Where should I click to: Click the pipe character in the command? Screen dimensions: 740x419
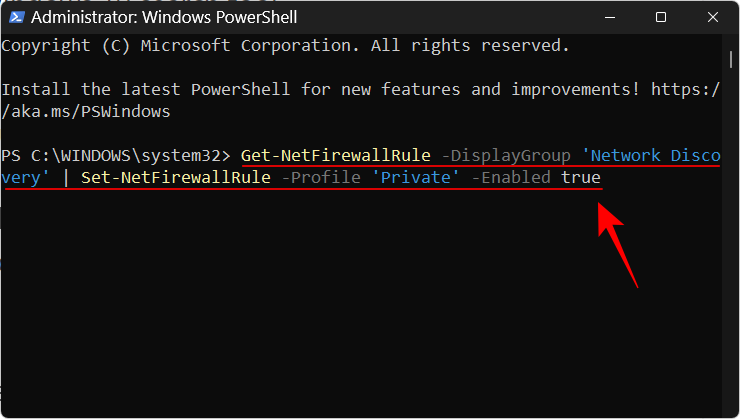click(x=65, y=179)
